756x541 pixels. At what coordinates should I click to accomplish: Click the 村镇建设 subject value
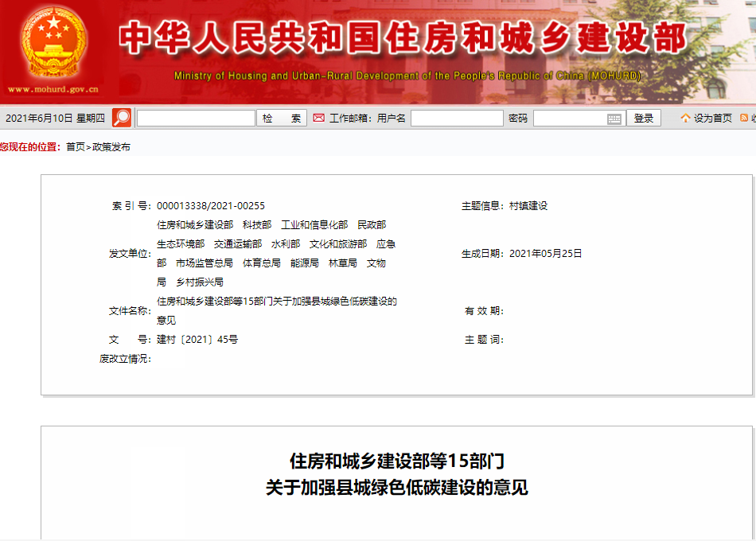pos(528,206)
